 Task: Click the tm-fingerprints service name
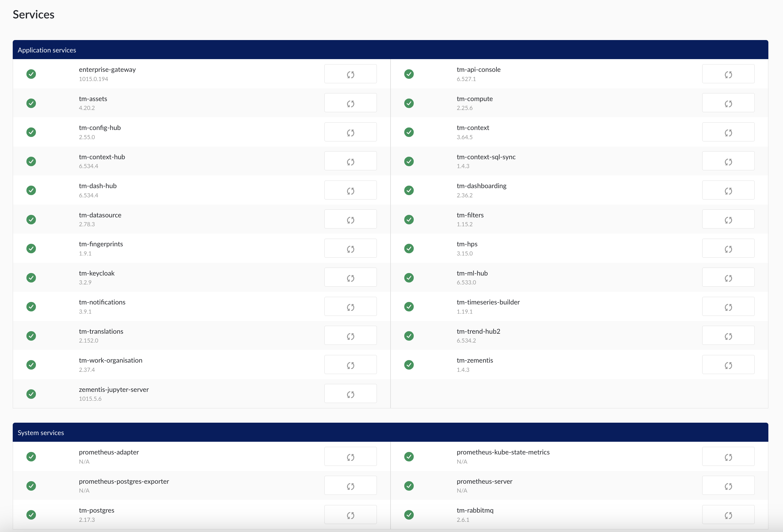[x=101, y=244]
